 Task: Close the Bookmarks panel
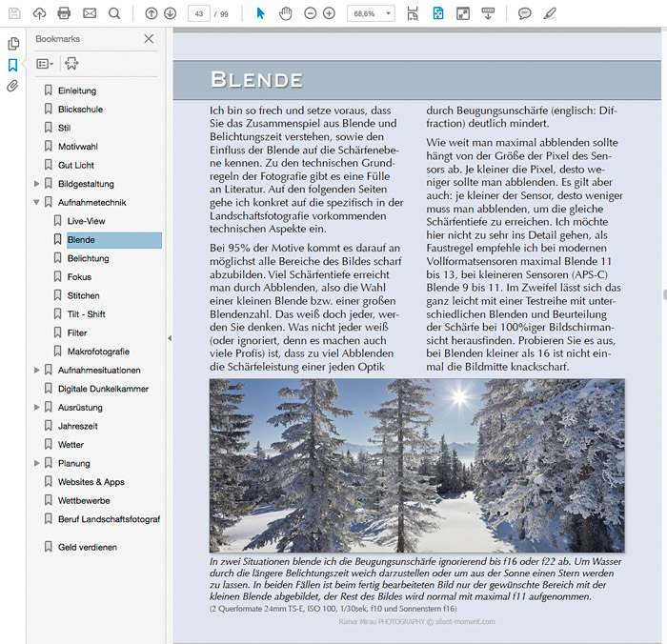click(149, 39)
